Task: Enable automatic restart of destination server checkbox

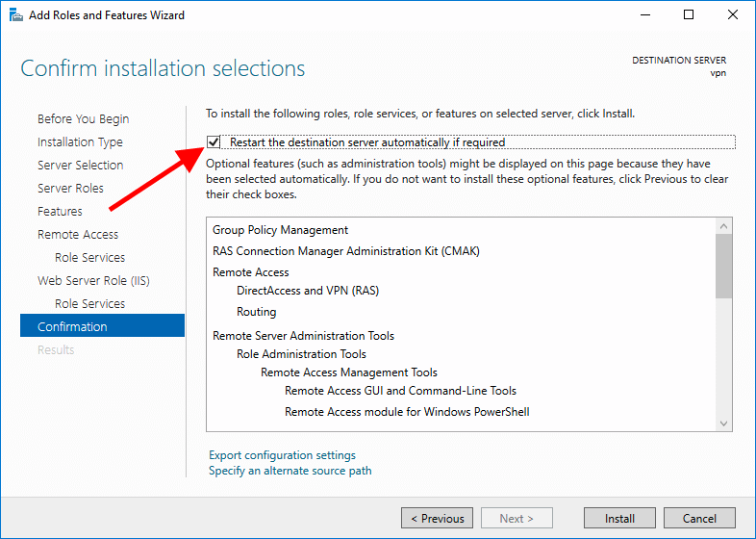Action: click(214, 142)
